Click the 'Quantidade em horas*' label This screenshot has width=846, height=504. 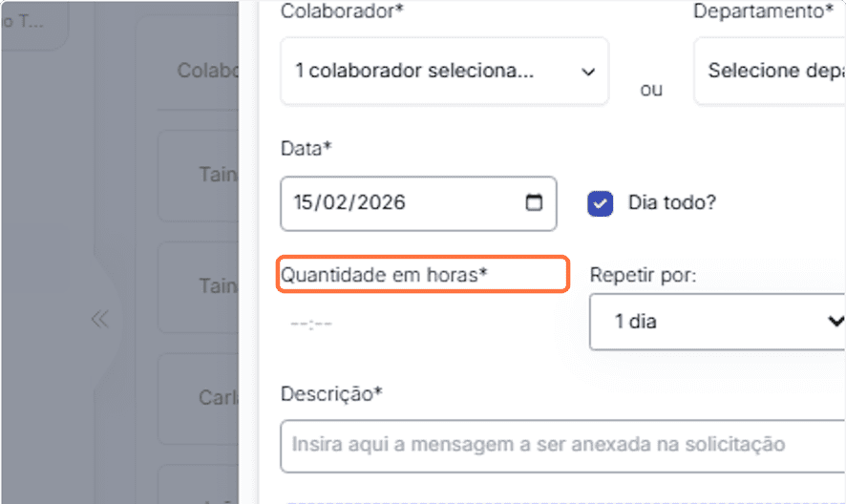pyautogui.click(x=384, y=275)
